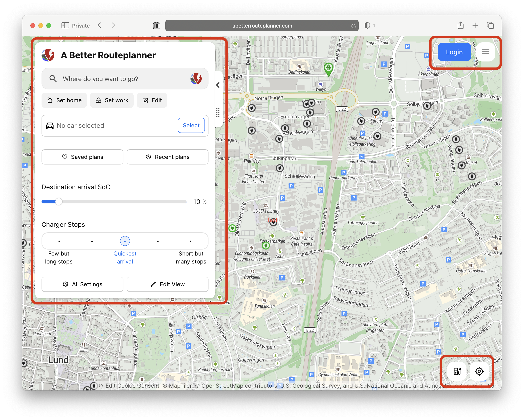Click charger marker on Solbjersvägen
The height and width of the screenshot is (420, 524).
click(x=427, y=106)
